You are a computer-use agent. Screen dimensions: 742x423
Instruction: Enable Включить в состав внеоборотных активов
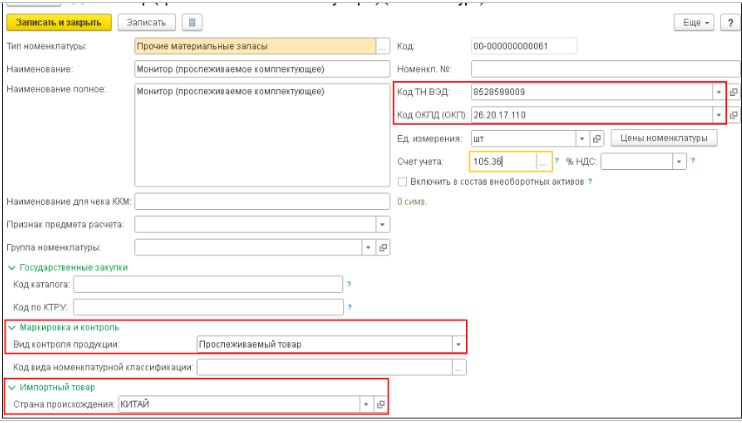402,182
